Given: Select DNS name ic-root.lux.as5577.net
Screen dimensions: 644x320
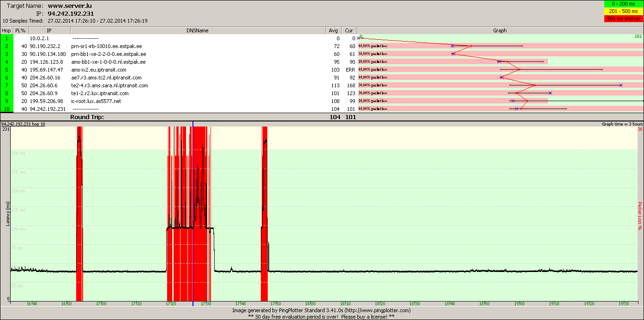Looking at the screenshot, I should tap(96, 101).
